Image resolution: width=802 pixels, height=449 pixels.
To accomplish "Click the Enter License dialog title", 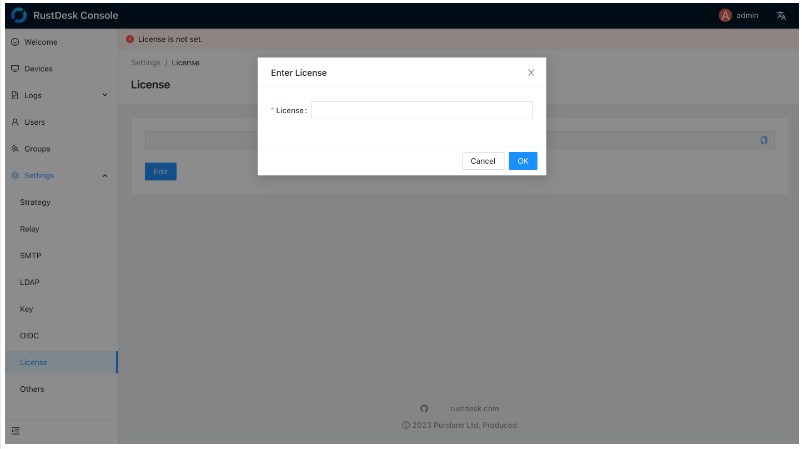I will (x=299, y=73).
